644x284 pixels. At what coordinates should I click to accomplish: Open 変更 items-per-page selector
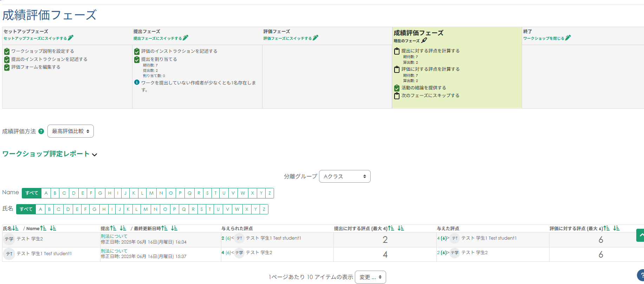click(370, 277)
